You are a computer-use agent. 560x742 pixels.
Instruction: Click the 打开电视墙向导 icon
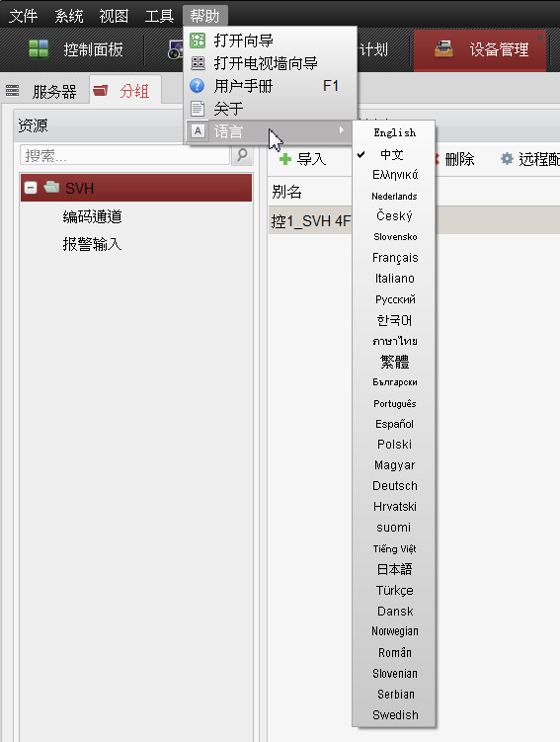pos(198,63)
